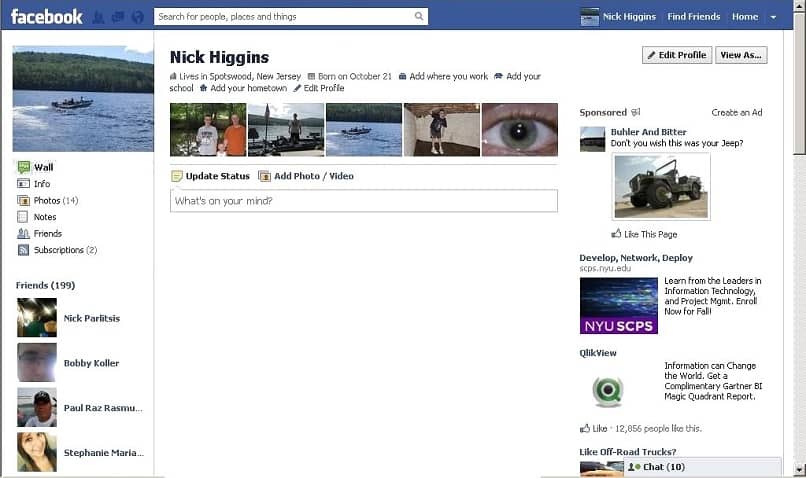Click the Find Friends link
Screen dimensions: 806x478
(693, 17)
